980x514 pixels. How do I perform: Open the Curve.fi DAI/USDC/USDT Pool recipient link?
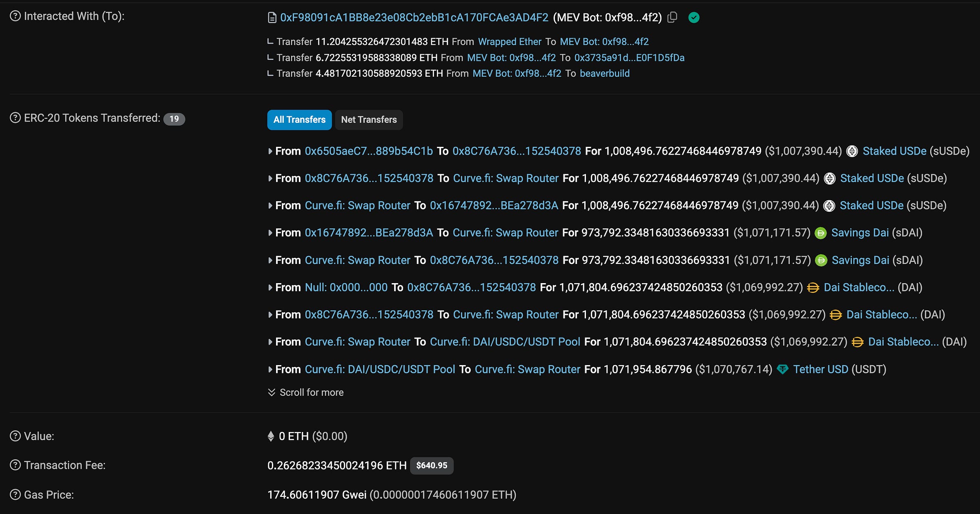tap(505, 342)
